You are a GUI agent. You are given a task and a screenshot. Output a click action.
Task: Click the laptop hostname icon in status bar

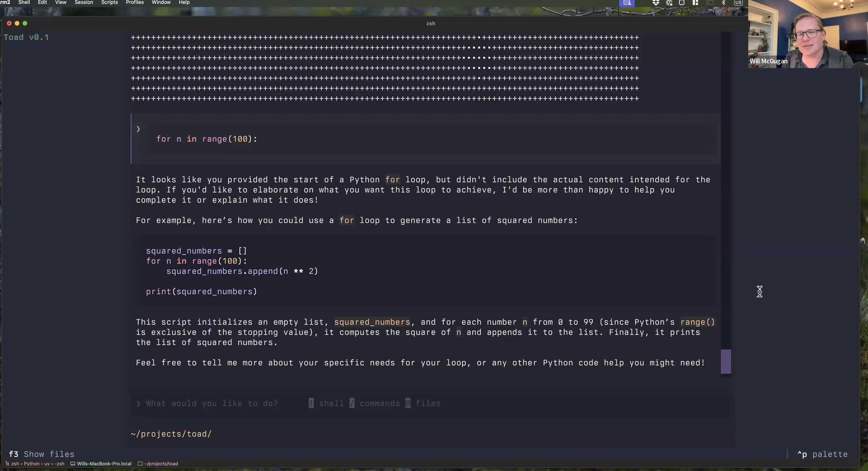[73, 464]
